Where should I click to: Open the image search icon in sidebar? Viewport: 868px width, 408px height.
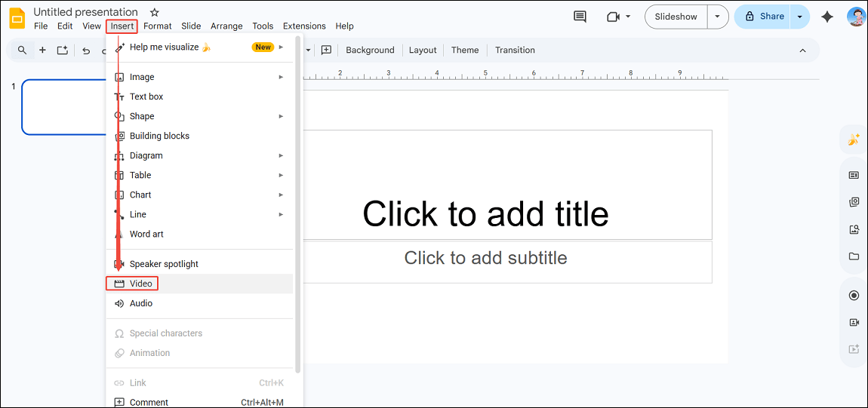(854, 229)
